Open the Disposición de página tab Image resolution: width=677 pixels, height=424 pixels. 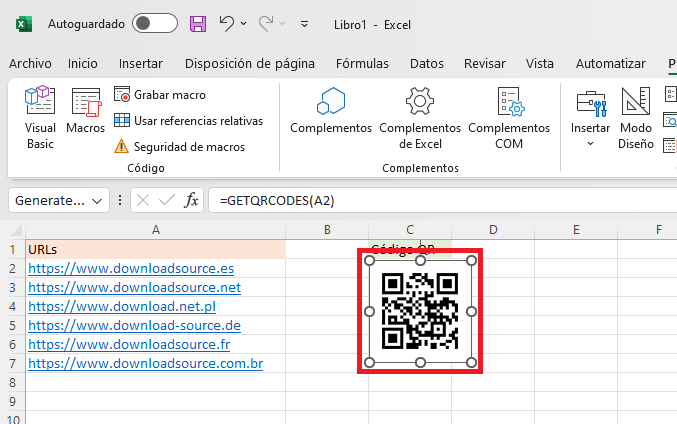click(x=250, y=63)
